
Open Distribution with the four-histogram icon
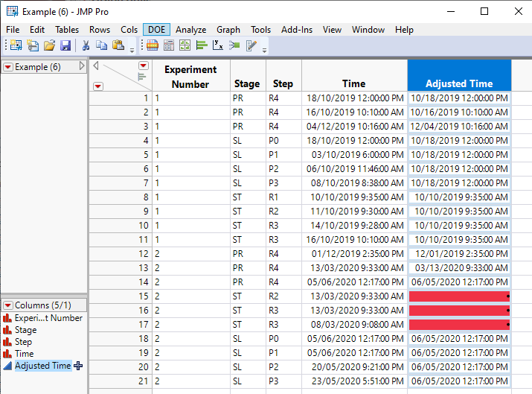tap(185, 45)
